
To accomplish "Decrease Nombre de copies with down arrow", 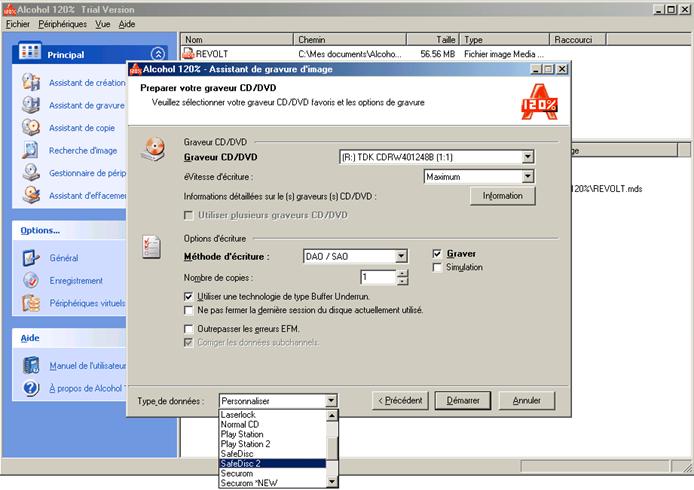I will (402, 281).
